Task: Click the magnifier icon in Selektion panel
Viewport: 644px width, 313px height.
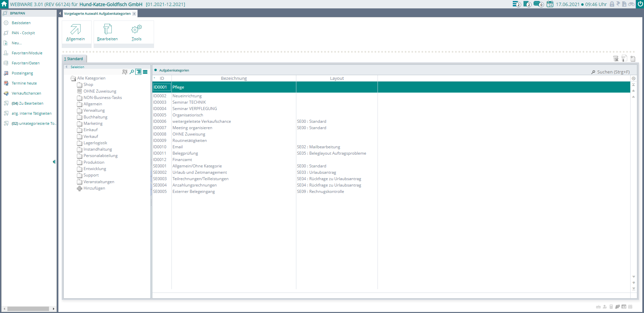Action: click(x=132, y=72)
